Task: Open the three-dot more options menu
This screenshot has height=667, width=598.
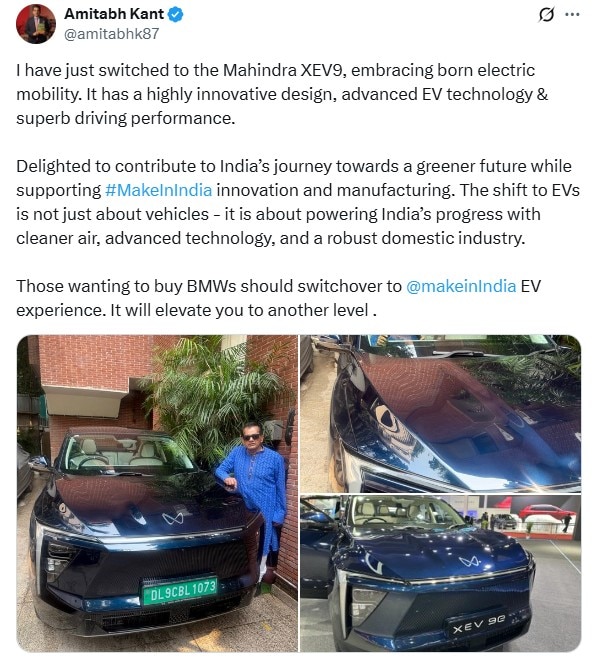Action: click(x=572, y=14)
